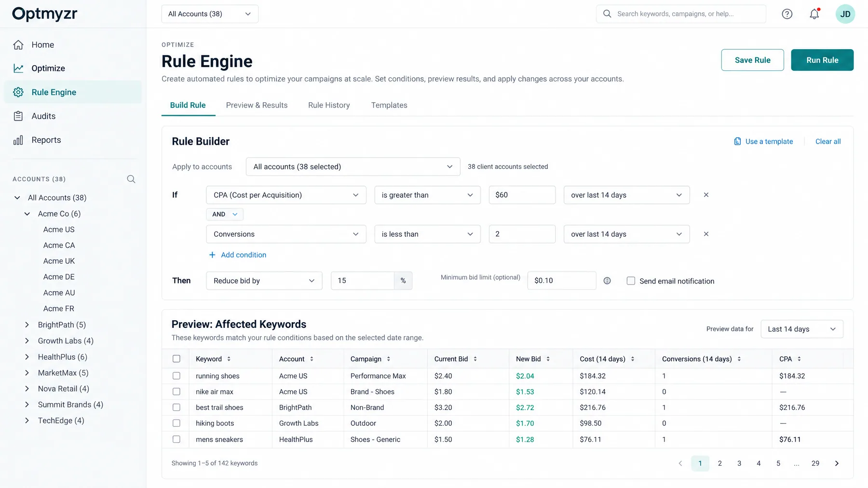
Task: Check the running shoes row checkbox
Action: click(176, 376)
